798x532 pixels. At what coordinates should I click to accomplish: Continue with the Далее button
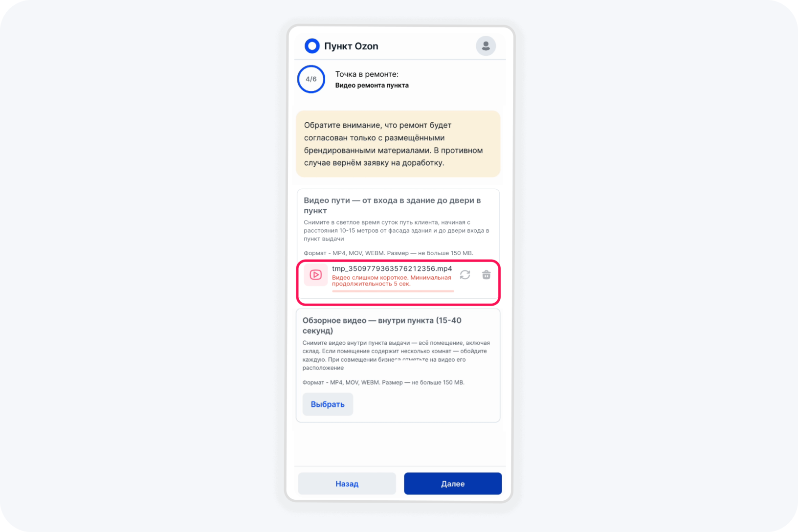(453, 484)
